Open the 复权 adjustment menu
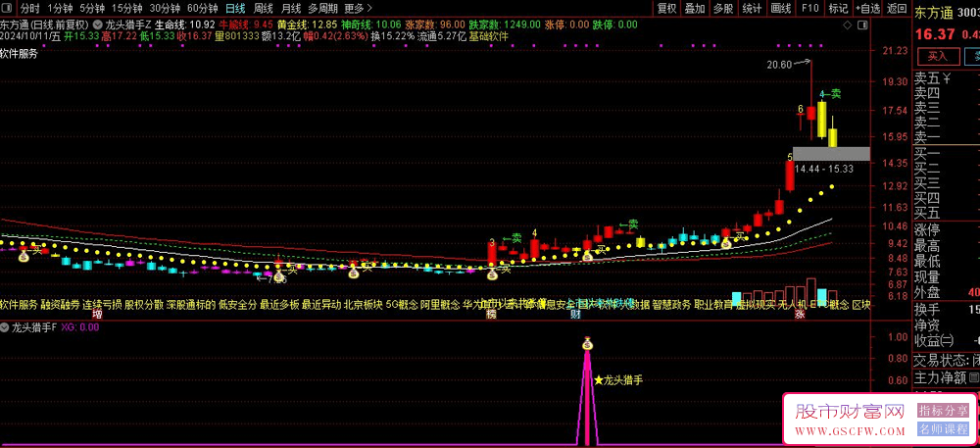Viewport: 980px width, 448px height. click(666, 8)
